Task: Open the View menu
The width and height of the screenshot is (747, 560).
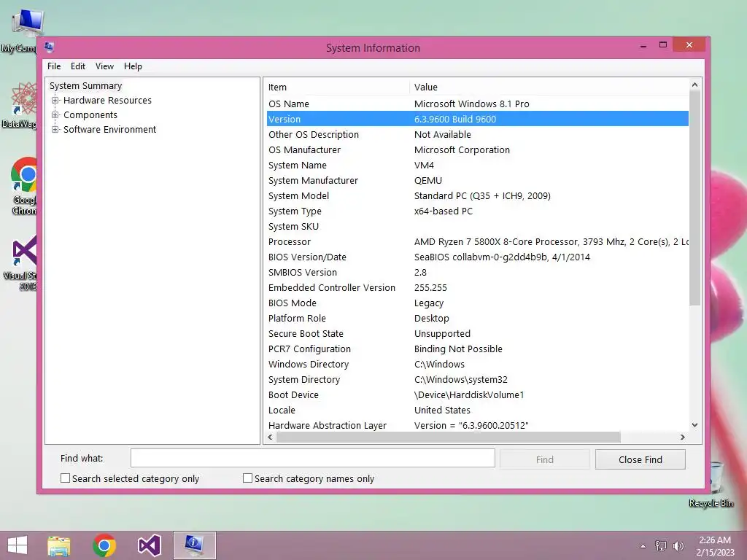Action: pyautogui.click(x=104, y=66)
